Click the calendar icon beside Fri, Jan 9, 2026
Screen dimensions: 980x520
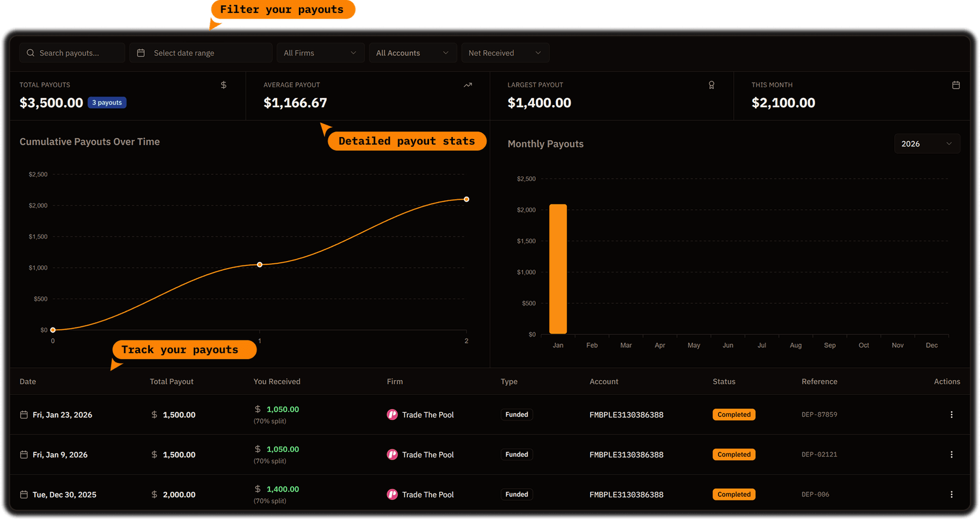pyautogui.click(x=23, y=454)
